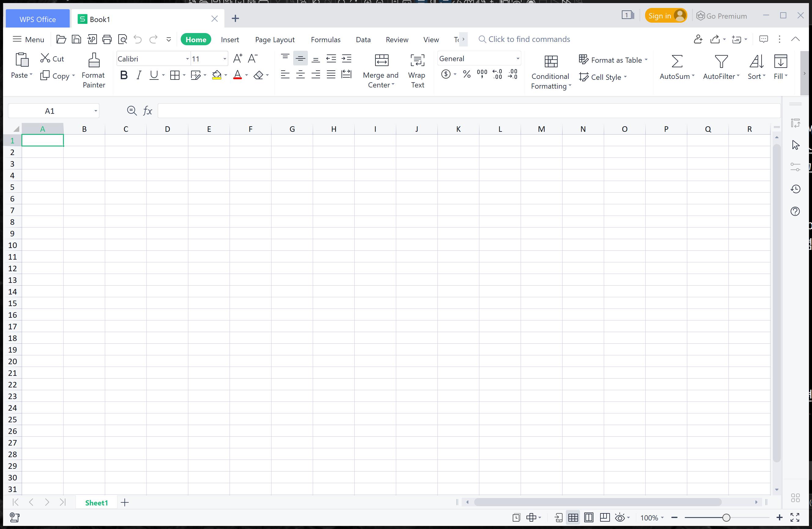Screen dimensions: 812x529
Task: Apply top vertical alignment
Action: [x=285, y=58]
